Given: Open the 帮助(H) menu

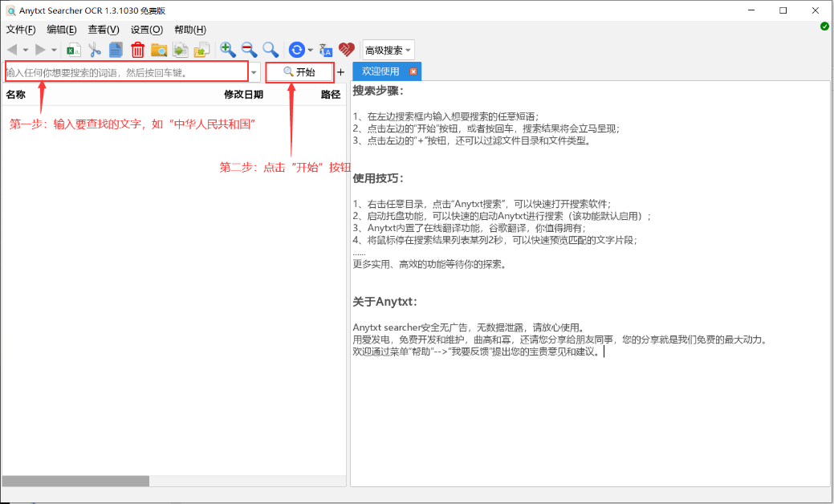Looking at the screenshot, I should (190, 30).
